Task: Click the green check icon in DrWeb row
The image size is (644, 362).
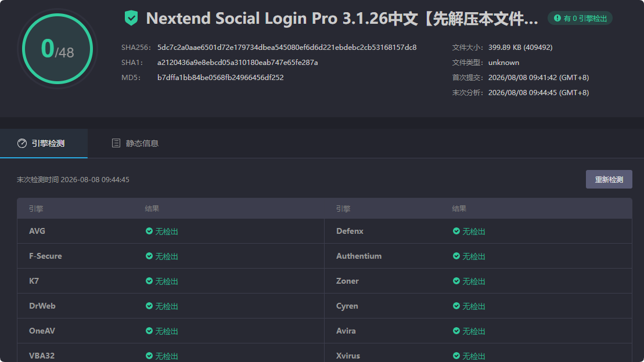Action: tap(149, 306)
